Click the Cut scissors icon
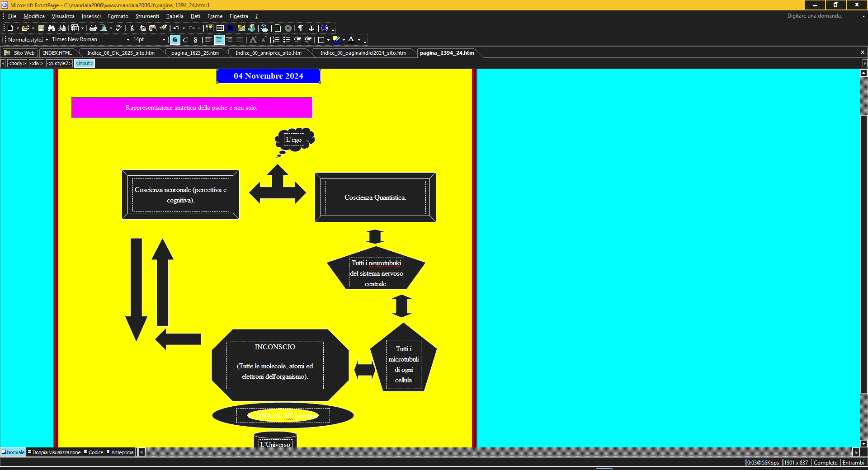This screenshot has height=470, width=868. coord(132,28)
